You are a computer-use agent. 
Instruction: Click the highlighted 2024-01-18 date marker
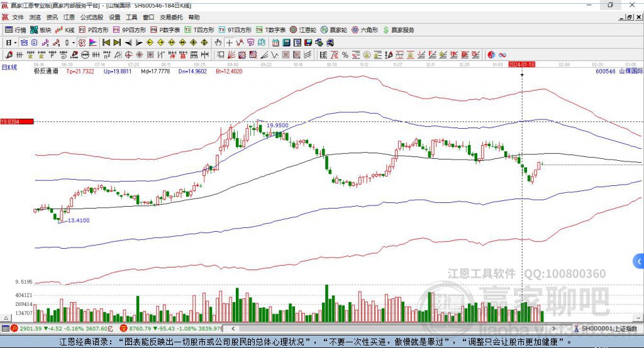pyautogui.click(x=521, y=65)
